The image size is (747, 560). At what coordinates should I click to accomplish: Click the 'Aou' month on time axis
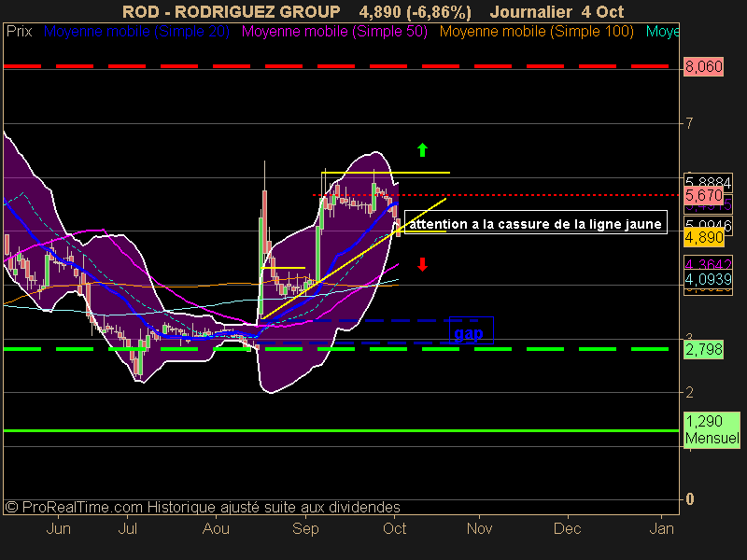click(x=216, y=528)
